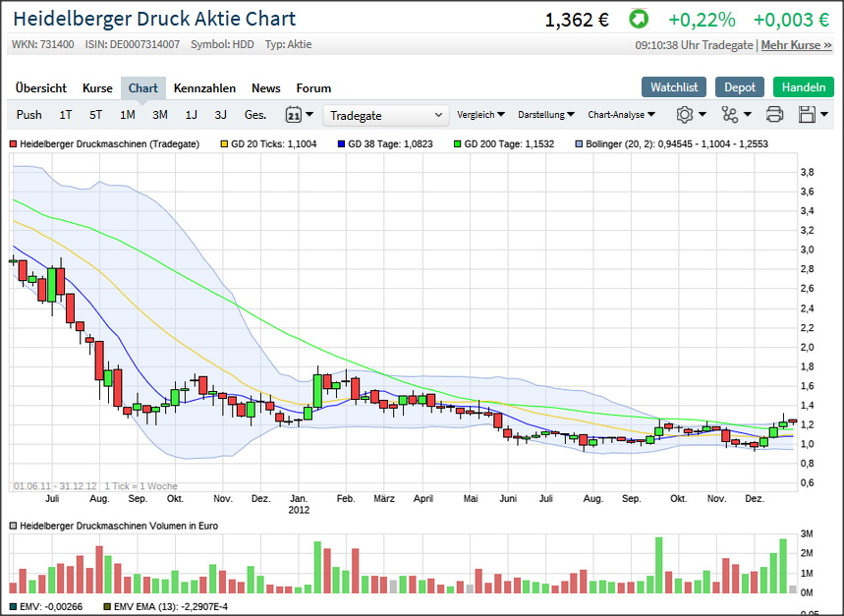This screenshot has width=844, height=616.
Task: Select the 1T time range
Action: [x=66, y=115]
